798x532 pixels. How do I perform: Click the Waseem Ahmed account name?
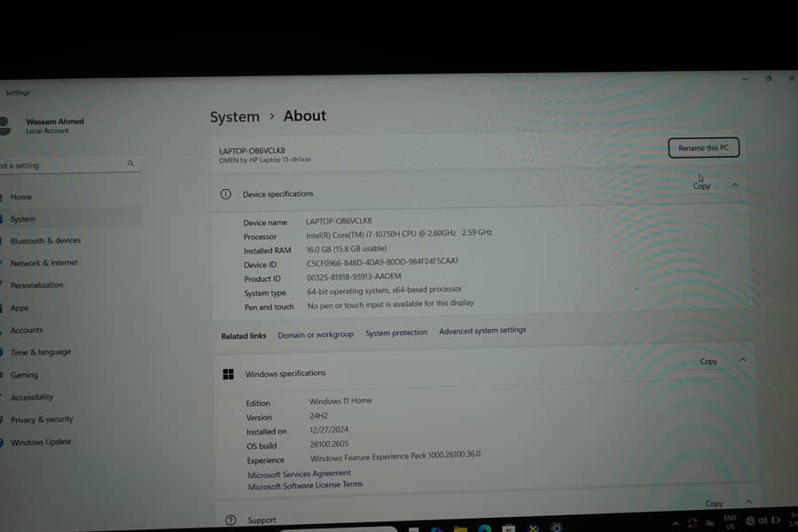coord(55,121)
